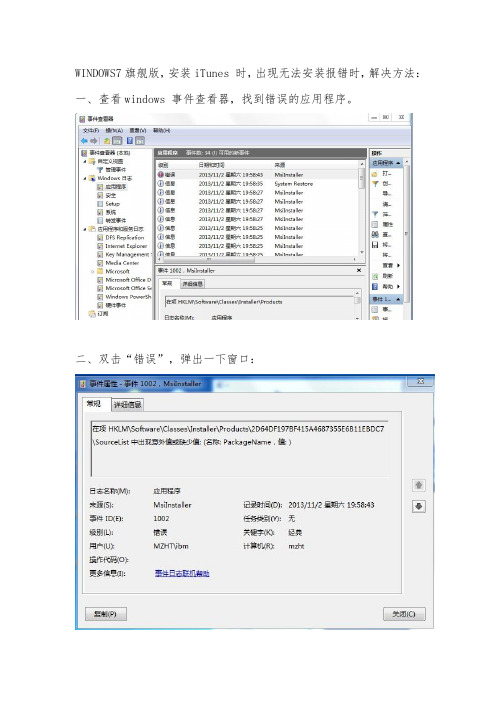
Task: Click the save events floppy disk icon
Action: [375, 245]
